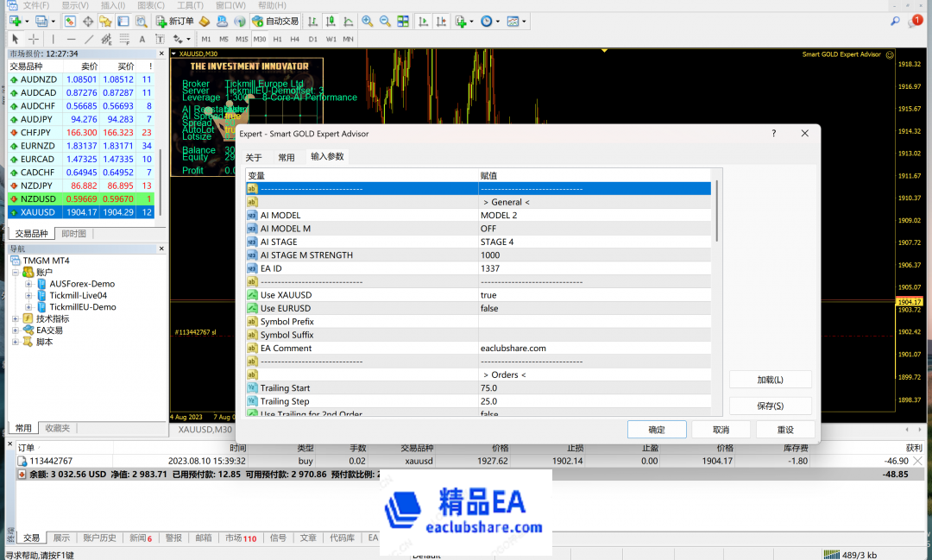
Task: Open the periods clock dropdown arrow
Action: tap(496, 21)
